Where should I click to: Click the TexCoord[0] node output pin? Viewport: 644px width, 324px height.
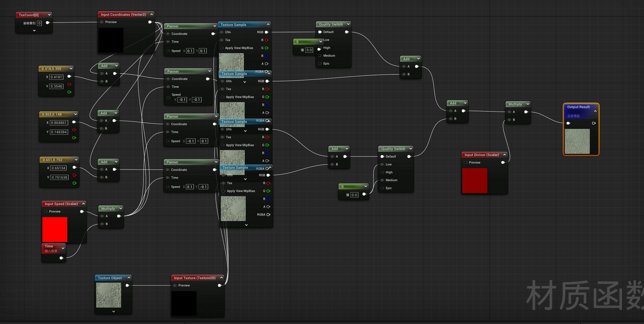coord(48,23)
